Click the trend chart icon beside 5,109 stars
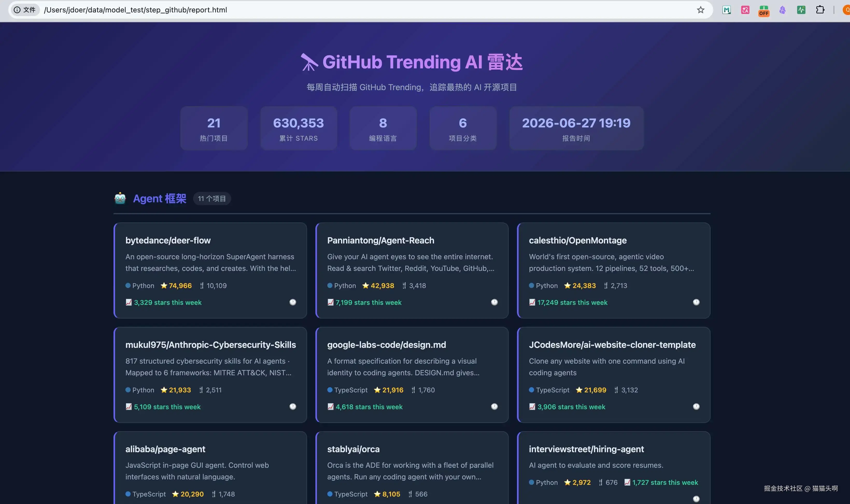Viewport: 850px width, 504px height. point(129,407)
